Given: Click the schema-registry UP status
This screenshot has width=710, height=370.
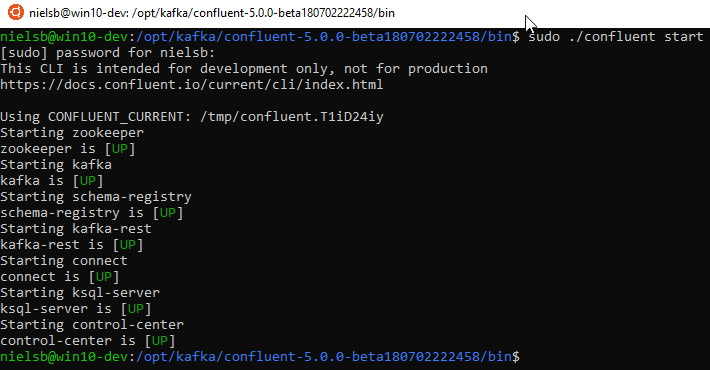Looking at the screenshot, I should coord(168,213).
